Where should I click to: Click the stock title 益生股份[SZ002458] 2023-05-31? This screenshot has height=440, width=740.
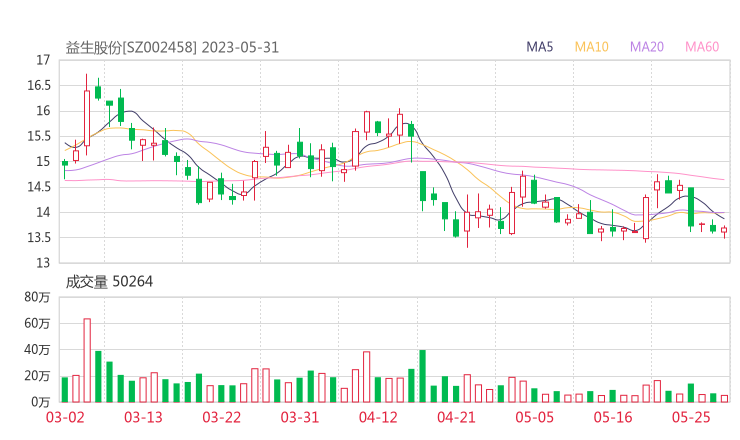(x=172, y=48)
